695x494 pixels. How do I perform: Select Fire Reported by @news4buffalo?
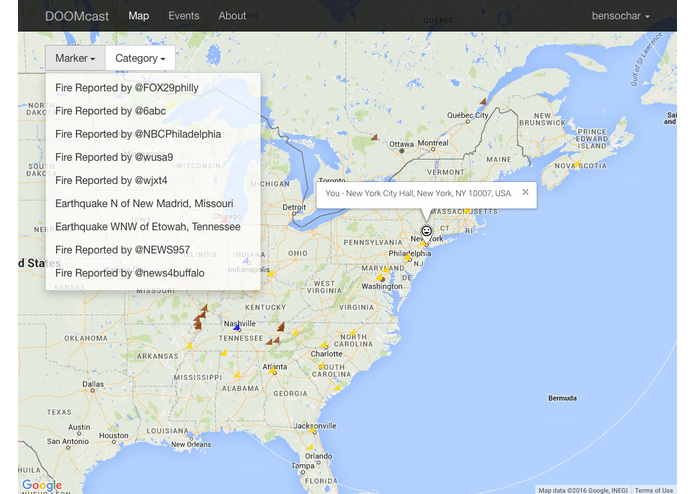click(x=153, y=273)
